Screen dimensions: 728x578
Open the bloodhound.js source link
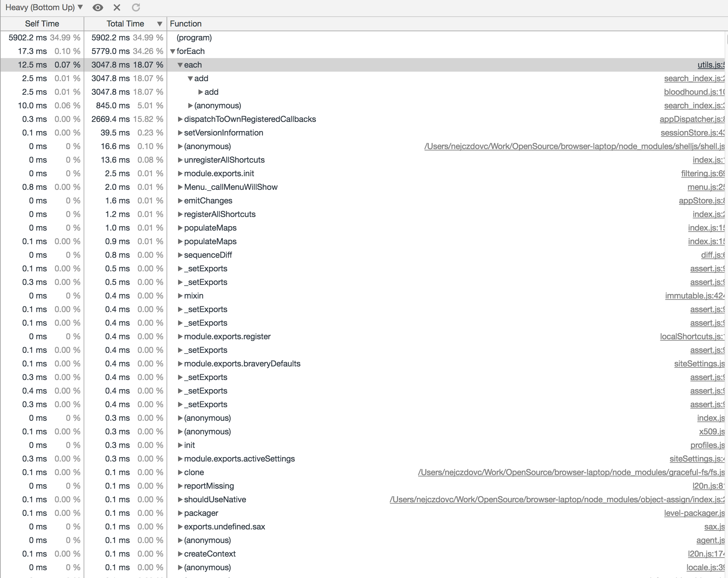pyautogui.click(x=694, y=92)
